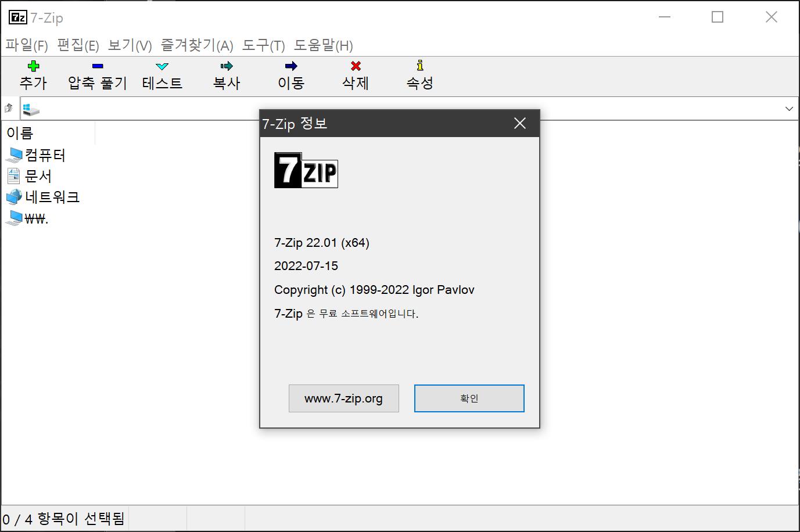This screenshot has width=800, height=532.
Task: Sort by the 이름 column header
Action: (48, 133)
